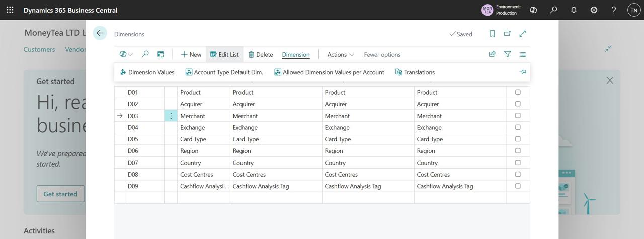Create a New dimension
This screenshot has height=239, width=644.
191,54
